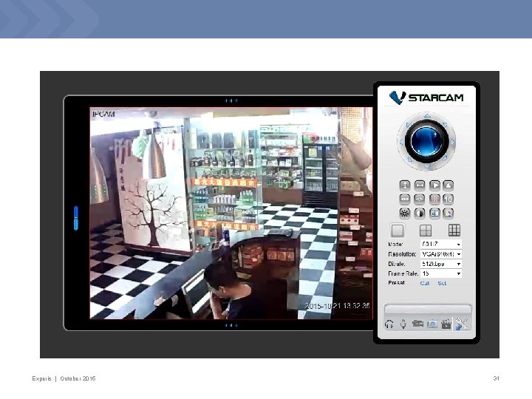532x399 pixels.
Task: Start horizontal patrol scan
Action: pos(420,185)
